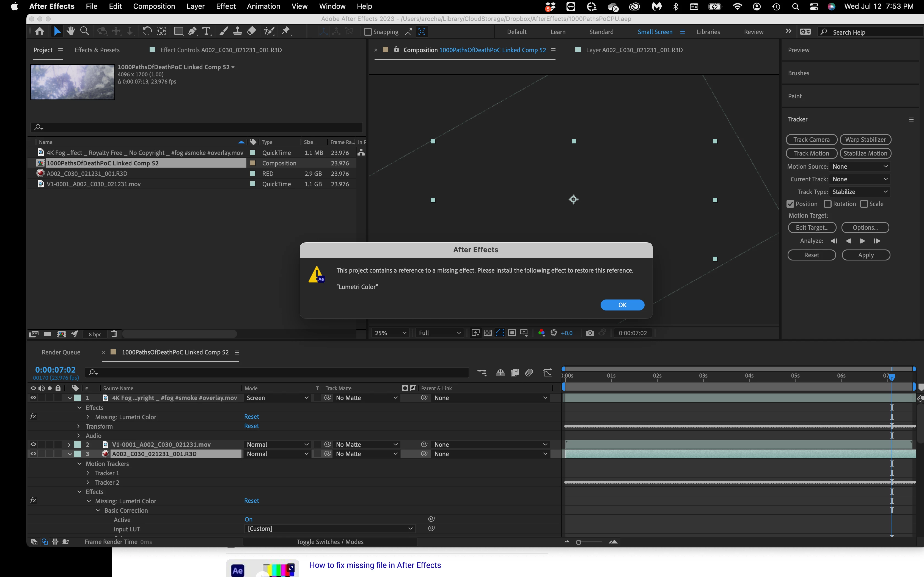This screenshot has height=577, width=924.
Task: Open the Animation menu
Action: (263, 7)
